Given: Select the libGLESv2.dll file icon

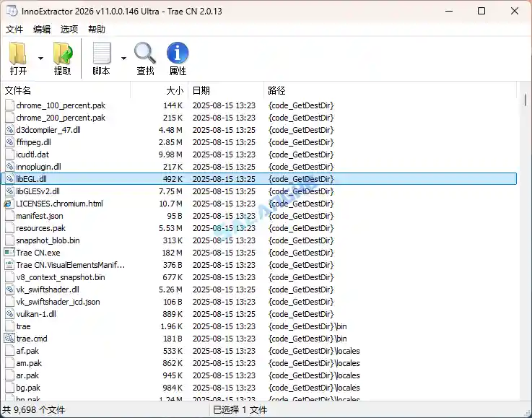Looking at the screenshot, I should tap(10, 191).
